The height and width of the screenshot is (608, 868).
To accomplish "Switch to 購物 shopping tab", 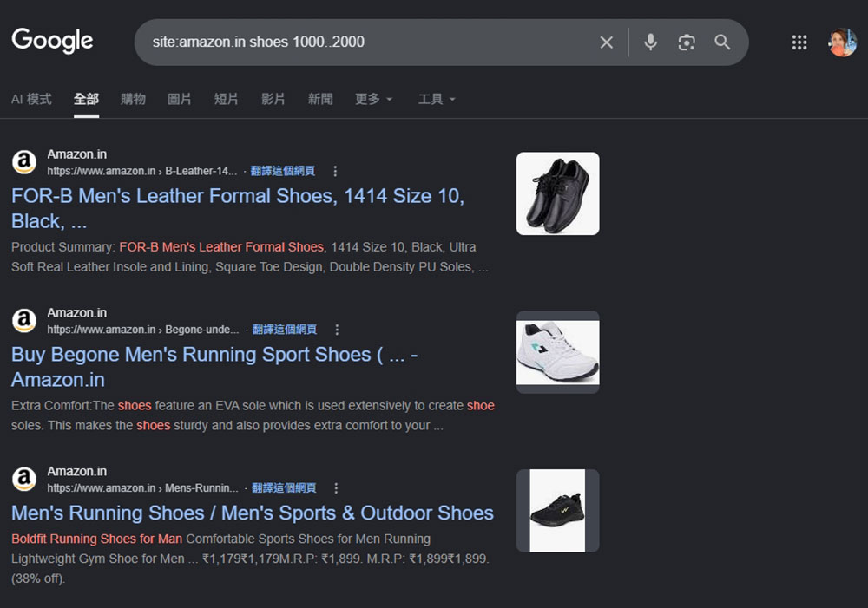I will 134,99.
